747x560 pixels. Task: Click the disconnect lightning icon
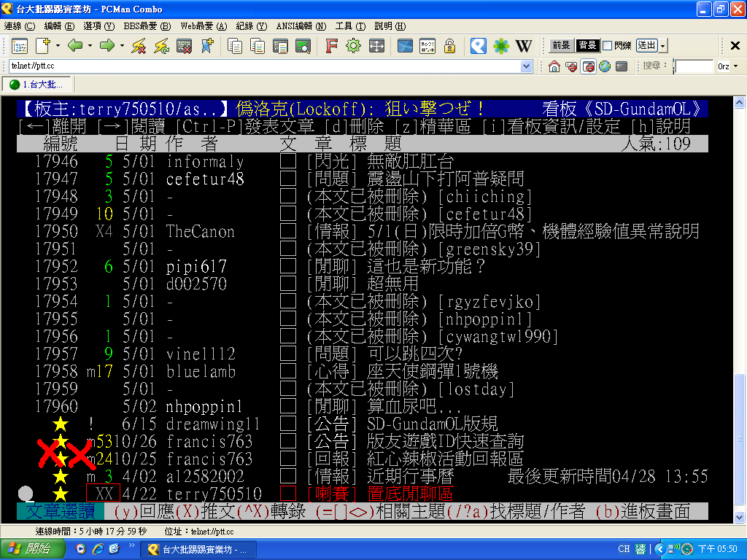[139, 46]
